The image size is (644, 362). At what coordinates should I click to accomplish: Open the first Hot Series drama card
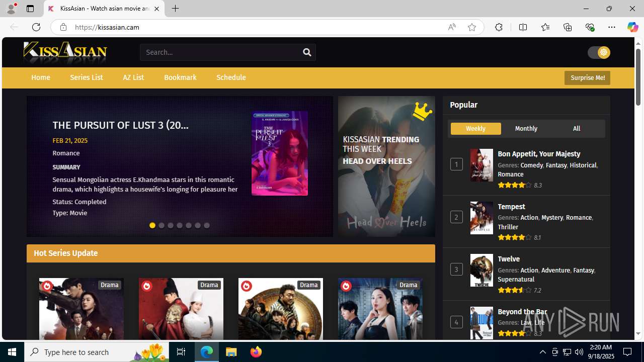click(x=82, y=309)
